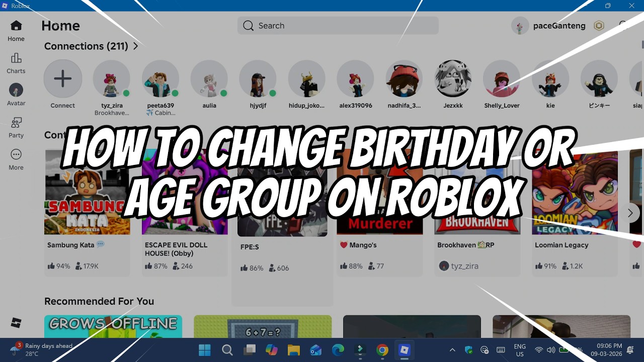Open Task View on taskbar
644x362 pixels.
pos(250,350)
